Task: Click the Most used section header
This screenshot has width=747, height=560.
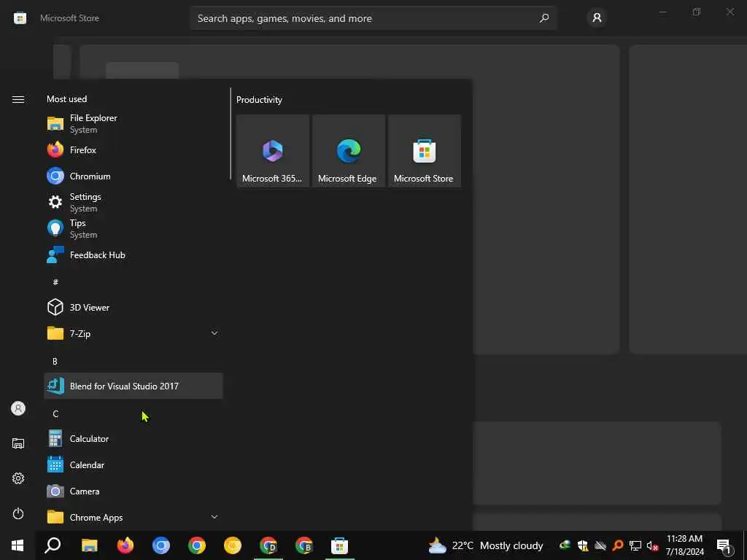Action: [x=66, y=99]
